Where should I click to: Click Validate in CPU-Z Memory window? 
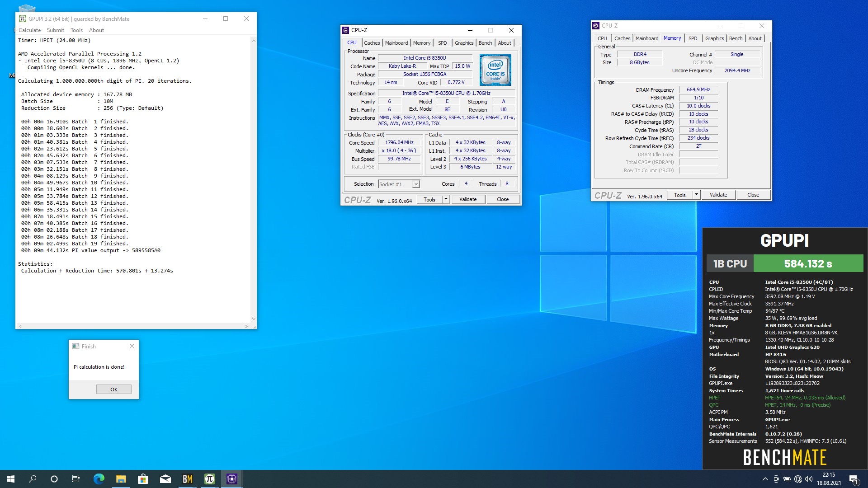pyautogui.click(x=718, y=195)
